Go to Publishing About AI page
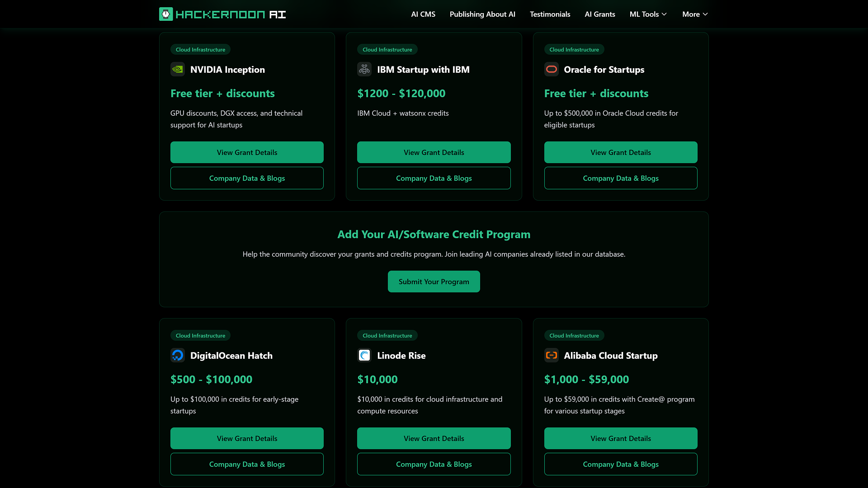The image size is (868, 488). [x=482, y=14]
